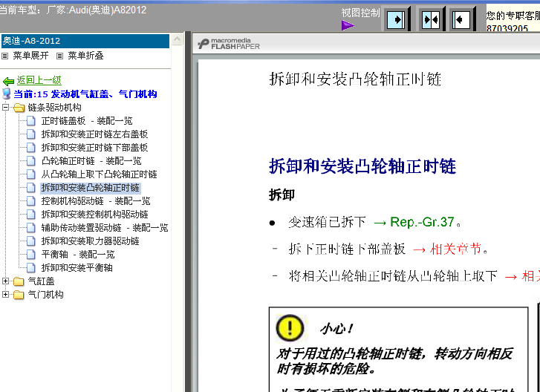Click the purple arrow under 视图控制
This screenshot has width=540, height=392.
tap(348, 26)
